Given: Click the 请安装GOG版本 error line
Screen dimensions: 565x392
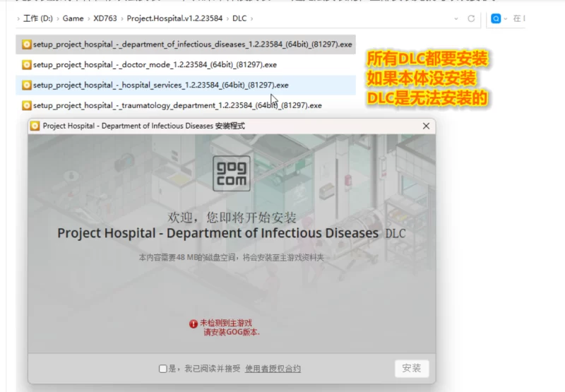Looking at the screenshot, I should [232, 332].
